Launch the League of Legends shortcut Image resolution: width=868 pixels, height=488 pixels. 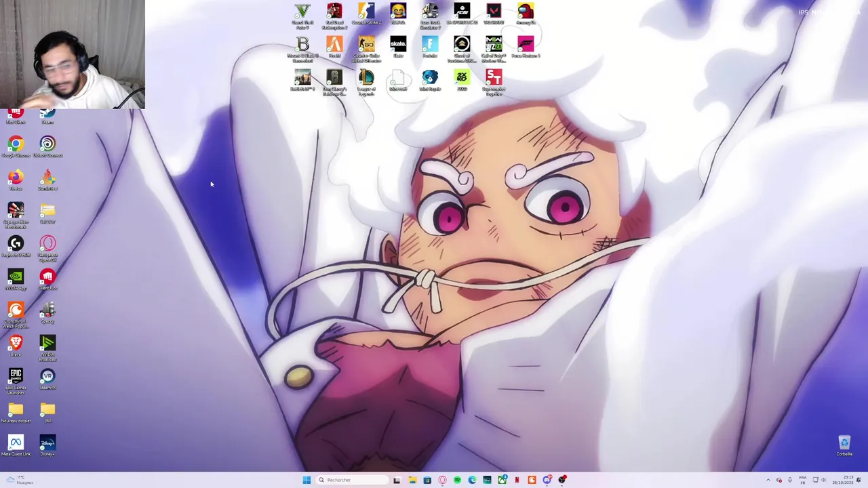click(366, 83)
